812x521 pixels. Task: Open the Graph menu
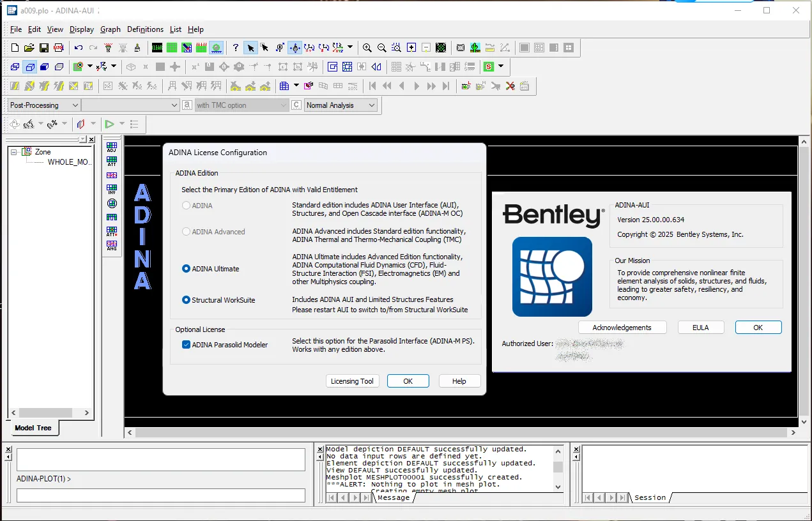pos(111,29)
